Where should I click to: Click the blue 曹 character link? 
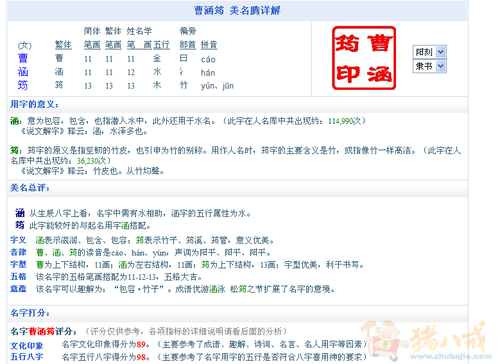(23, 58)
